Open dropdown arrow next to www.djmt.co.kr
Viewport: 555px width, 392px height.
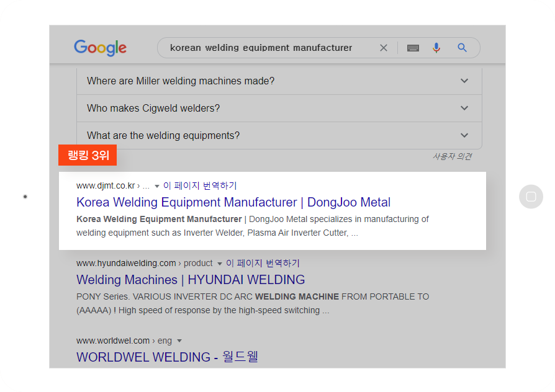coord(157,186)
